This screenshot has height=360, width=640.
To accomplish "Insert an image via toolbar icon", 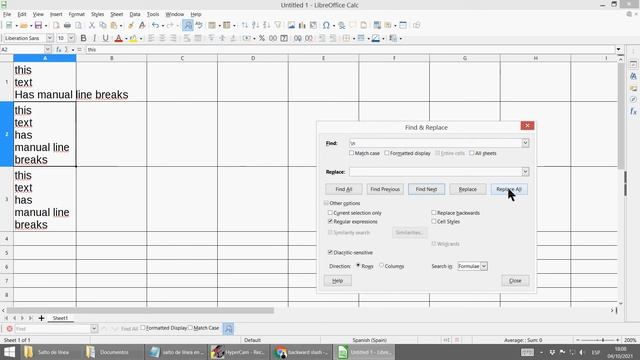I will pyautogui.click(x=291, y=25).
